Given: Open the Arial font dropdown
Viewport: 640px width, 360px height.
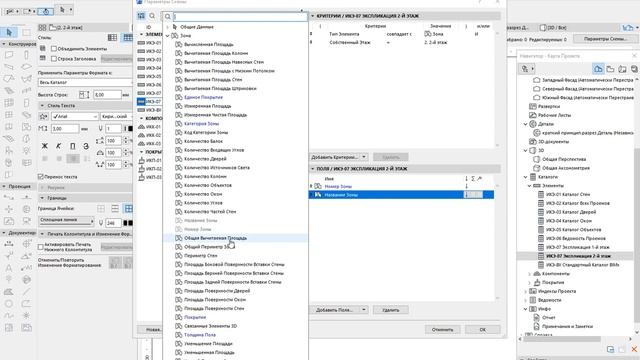Looking at the screenshot, I should coord(75,117).
